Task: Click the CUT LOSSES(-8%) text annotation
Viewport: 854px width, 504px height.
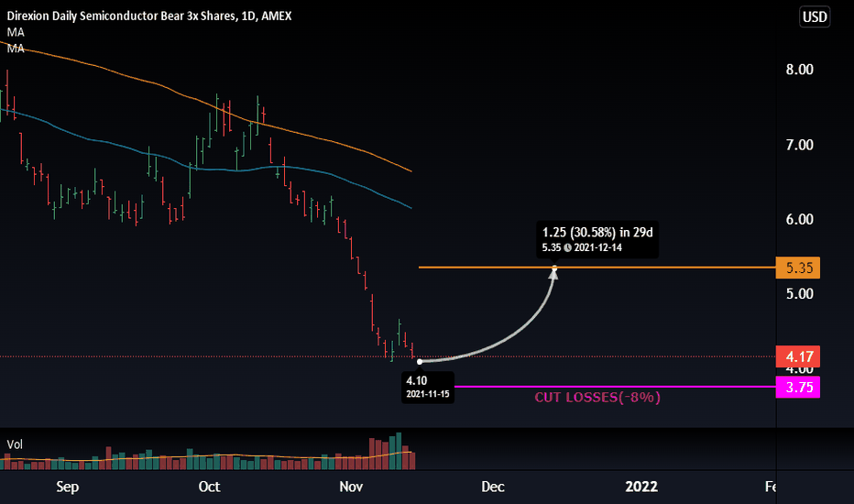Action: 597,397
